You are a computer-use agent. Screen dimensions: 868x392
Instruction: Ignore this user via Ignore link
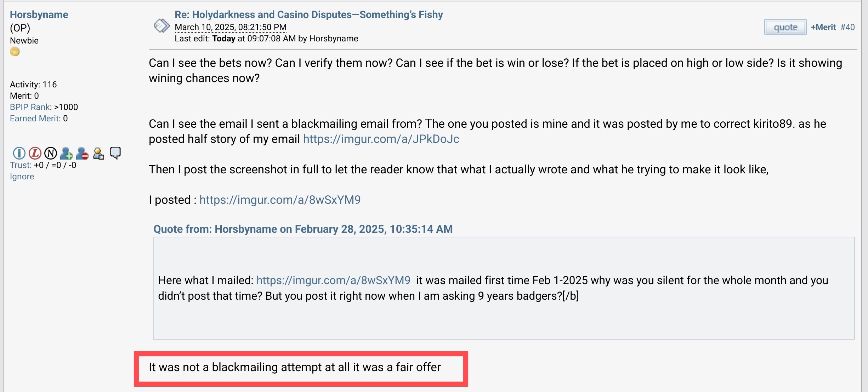point(22,177)
